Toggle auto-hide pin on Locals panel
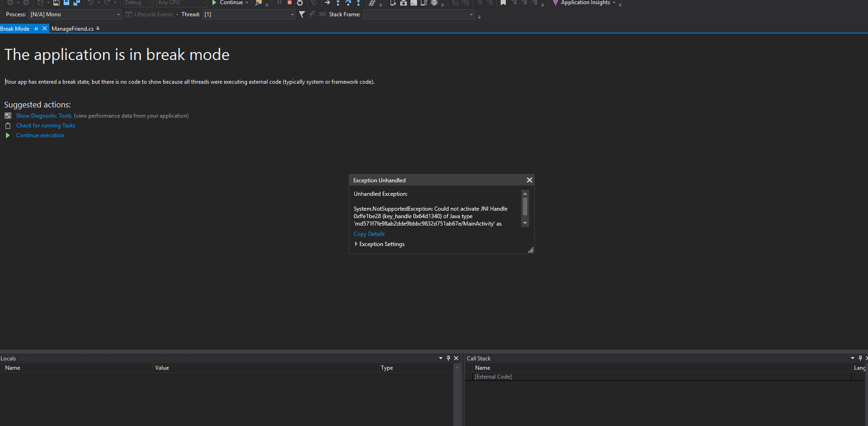 point(448,358)
